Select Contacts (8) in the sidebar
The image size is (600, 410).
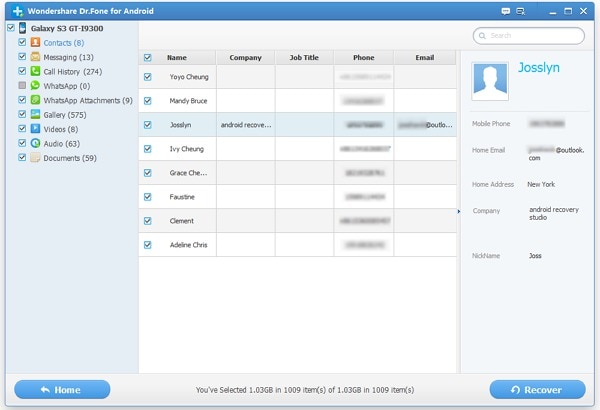click(64, 43)
